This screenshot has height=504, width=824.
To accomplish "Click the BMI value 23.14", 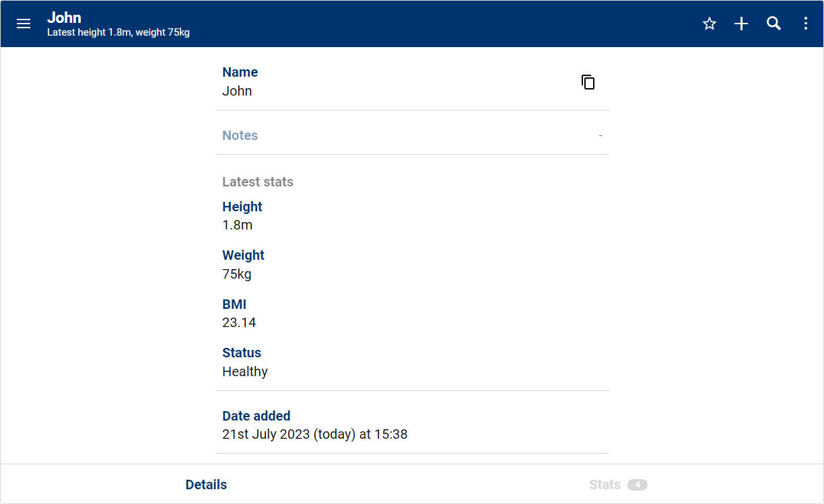I will (x=239, y=323).
